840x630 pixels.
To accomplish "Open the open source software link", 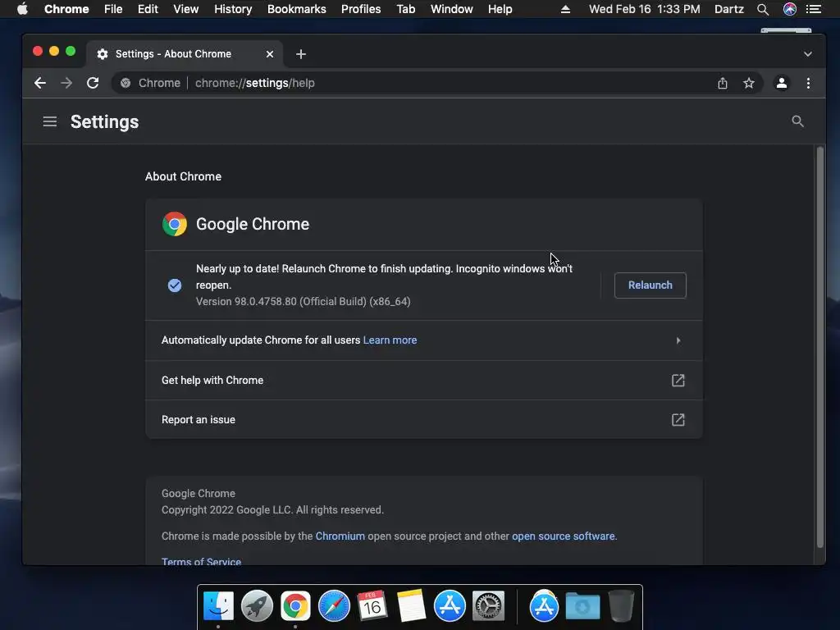I will click(x=563, y=536).
